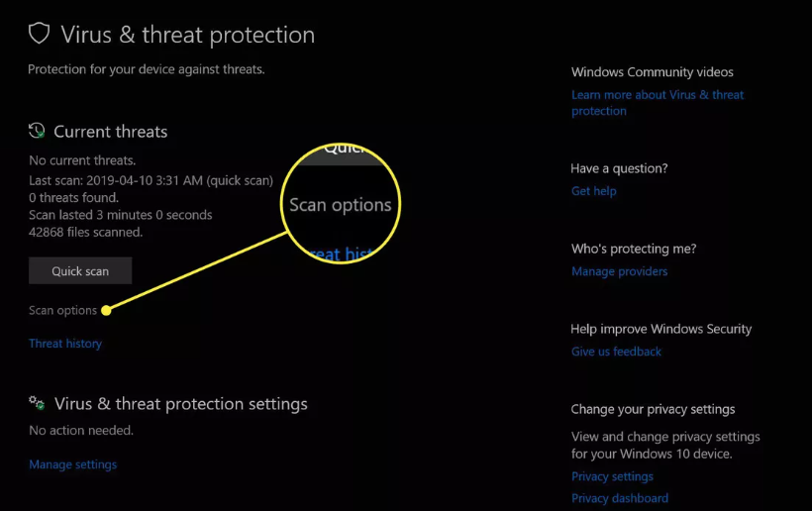The image size is (812, 511).
Task: Click the Current threats clock icon
Action: tap(37, 131)
